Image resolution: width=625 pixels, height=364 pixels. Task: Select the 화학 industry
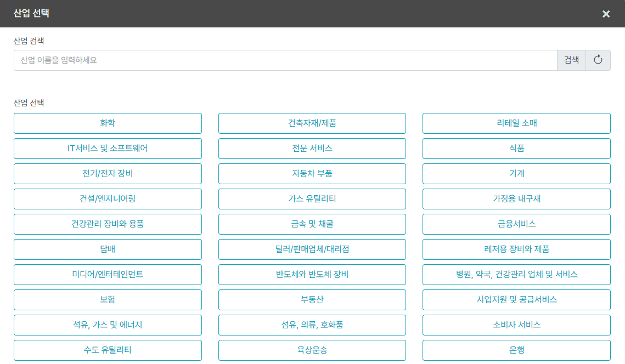(108, 123)
